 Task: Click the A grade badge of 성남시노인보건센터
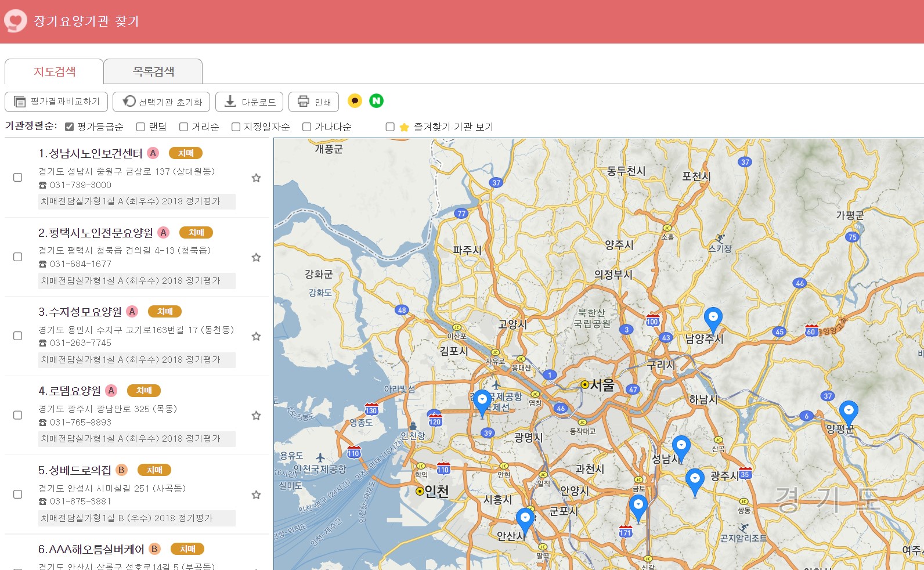coord(153,153)
